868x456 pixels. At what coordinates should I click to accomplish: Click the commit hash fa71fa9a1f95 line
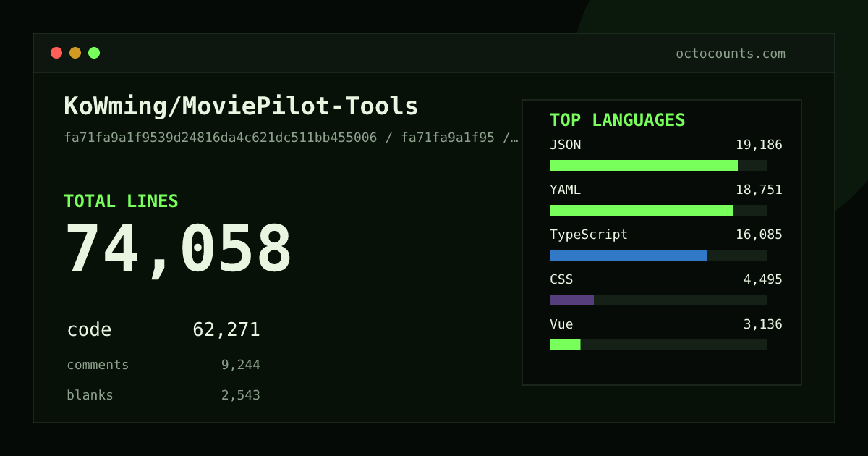(291, 138)
